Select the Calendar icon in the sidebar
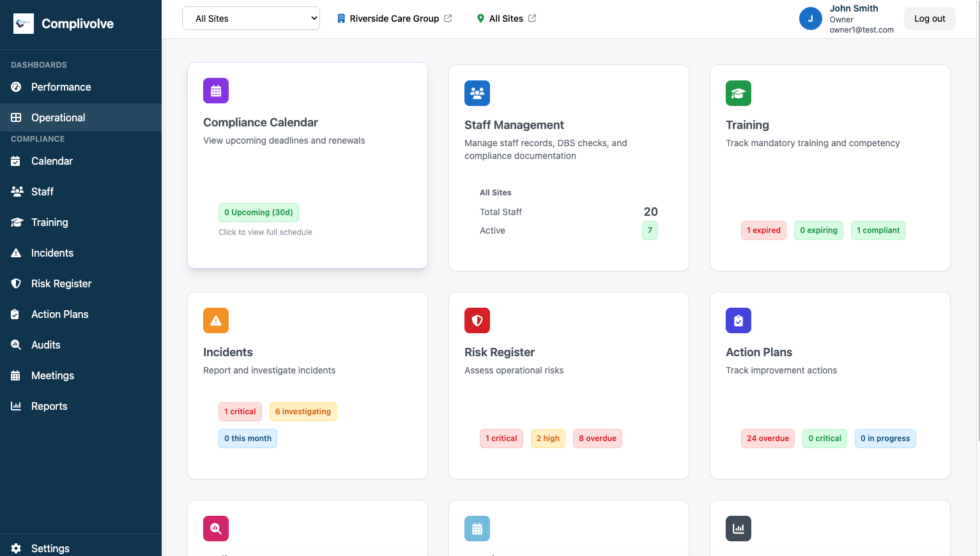This screenshot has height=556, width=980. pos(17,161)
